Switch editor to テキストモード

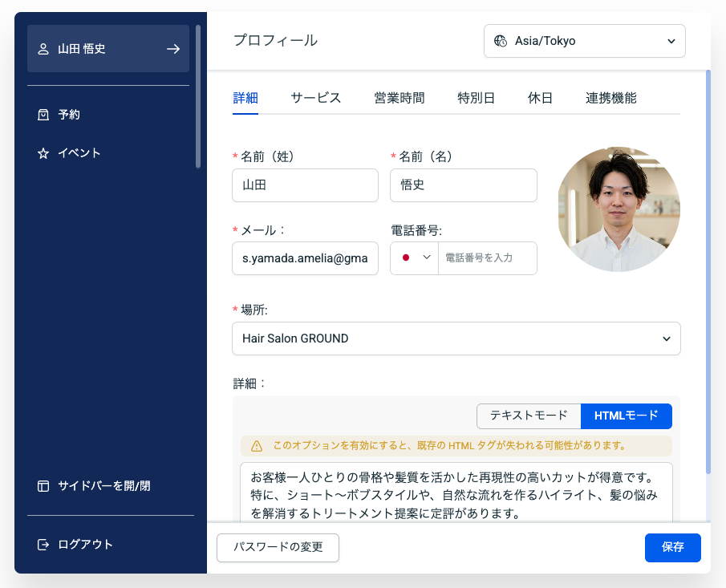click(529, 416)
